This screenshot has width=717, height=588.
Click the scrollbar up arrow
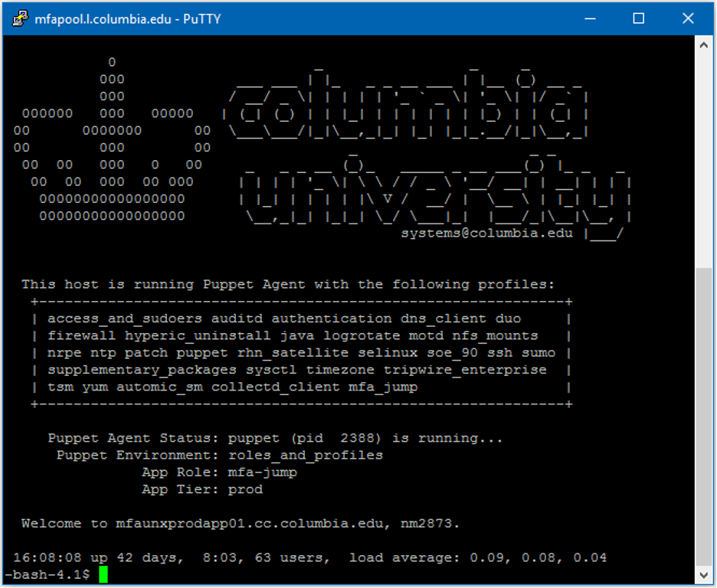(704, 44)
